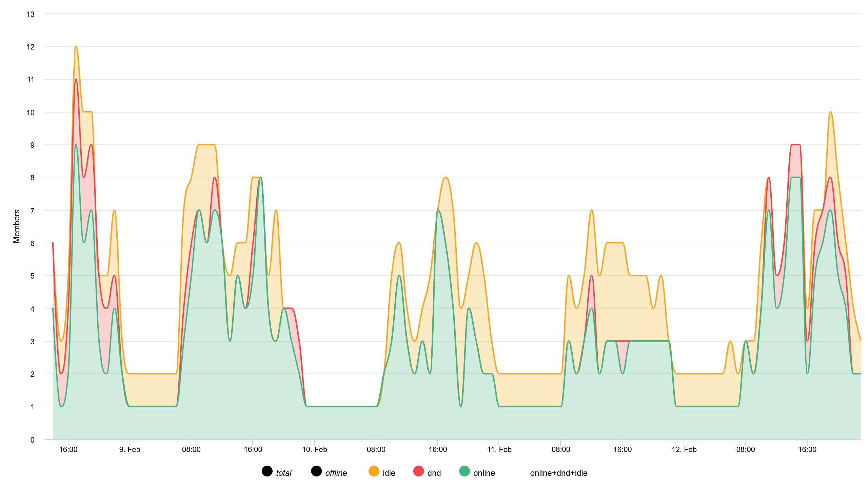Click the '12. Feb' x-axis label
Screen dimensions: 868x488
tap(684, 450)
